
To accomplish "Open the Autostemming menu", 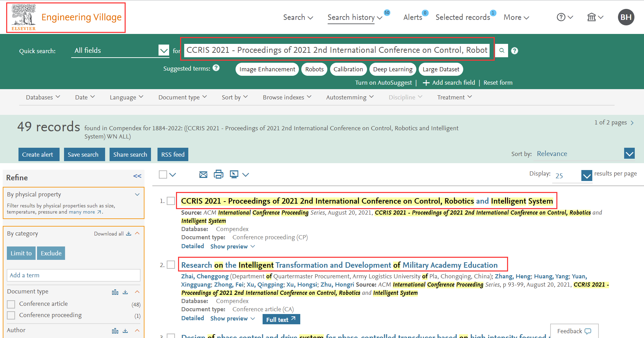I will pyautogui.click(x=350, y=97).
